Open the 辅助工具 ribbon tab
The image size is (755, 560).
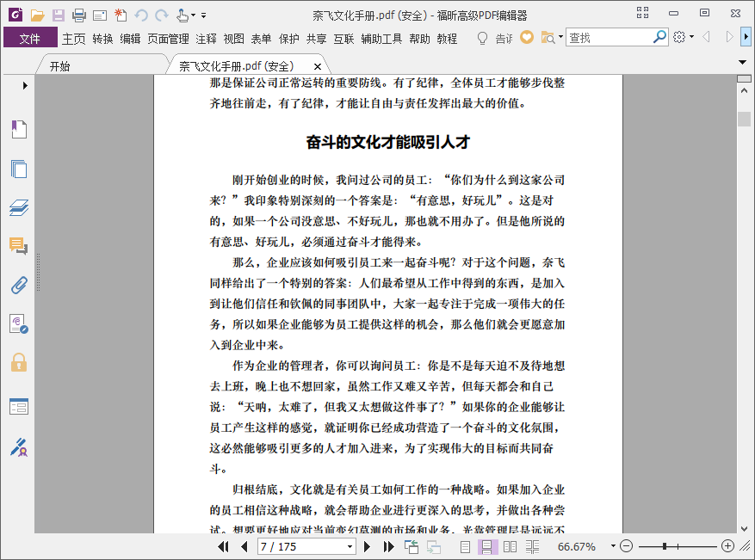[x=381, y=39]
